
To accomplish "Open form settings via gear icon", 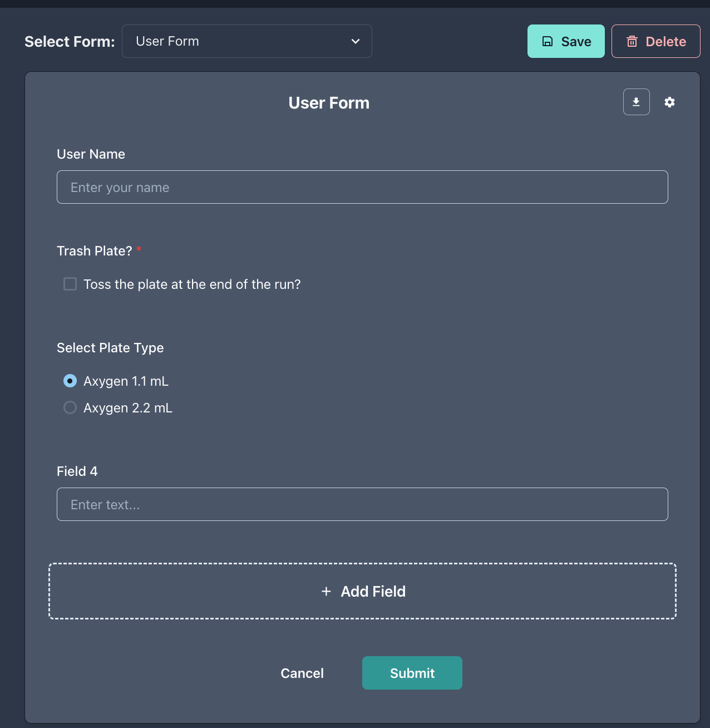I will click(x=669, y=102).
